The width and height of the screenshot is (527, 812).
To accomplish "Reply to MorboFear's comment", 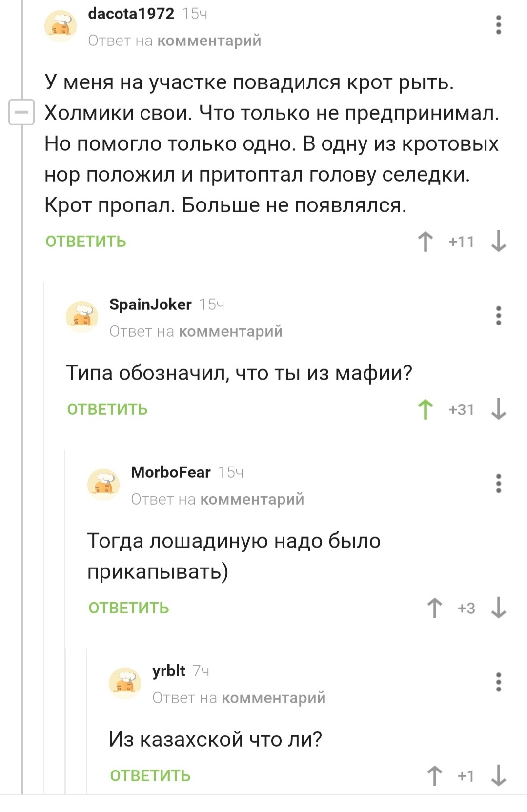I will 129,608.
